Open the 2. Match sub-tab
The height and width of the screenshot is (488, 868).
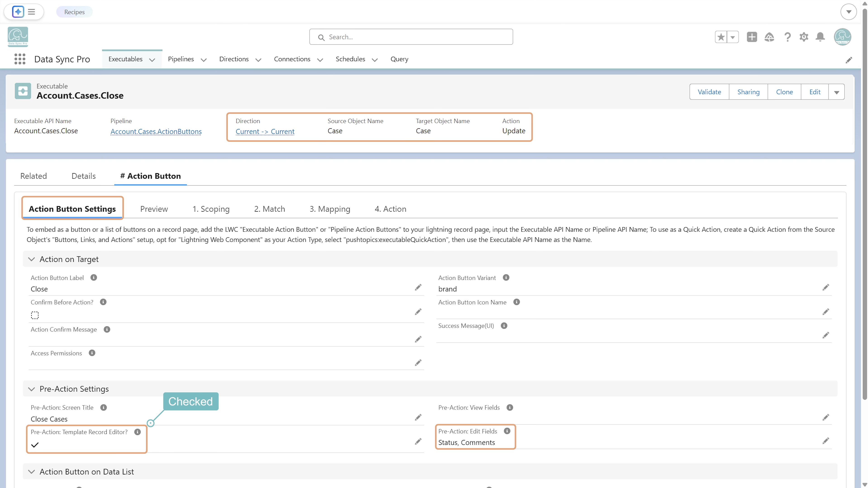click(269, 209)
